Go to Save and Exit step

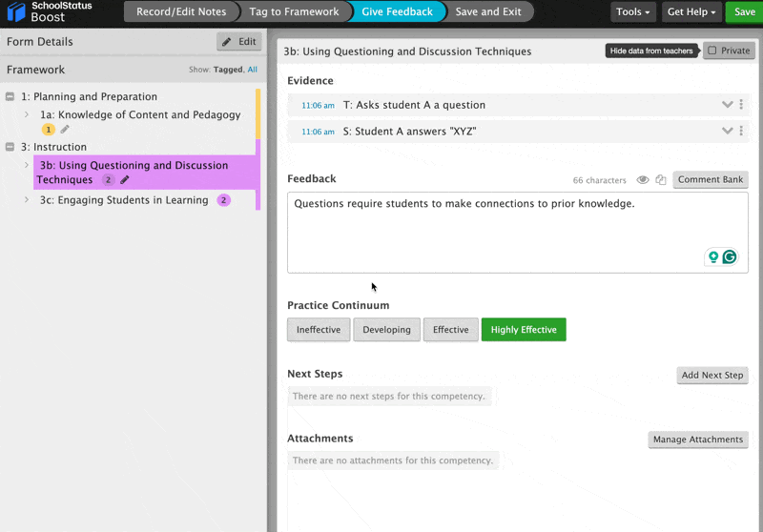point(488,11)
